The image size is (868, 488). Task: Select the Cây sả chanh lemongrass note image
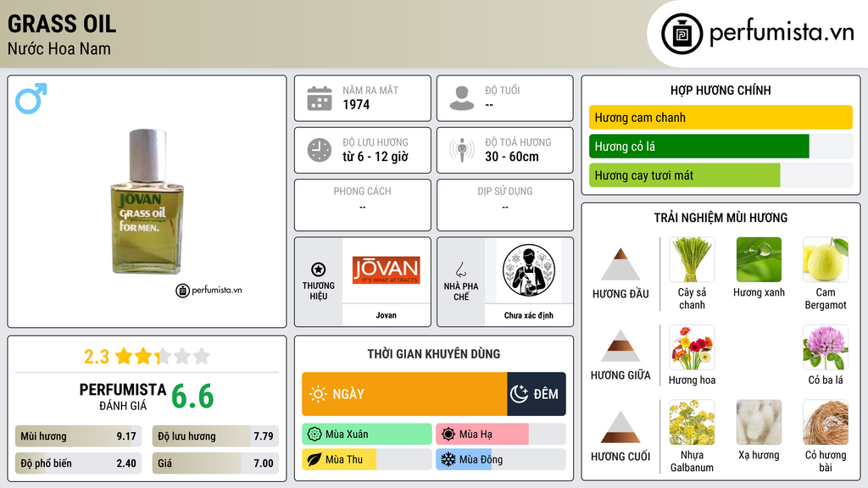click(692, 259)
